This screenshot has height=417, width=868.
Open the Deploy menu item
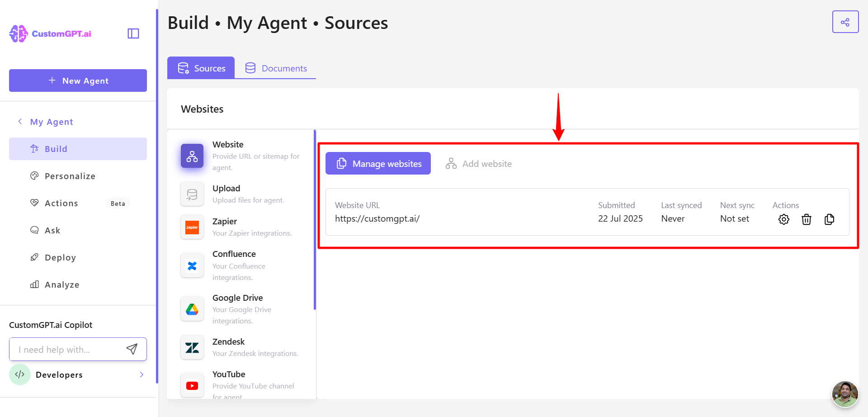pyautogui.click(x=78, y=257)
